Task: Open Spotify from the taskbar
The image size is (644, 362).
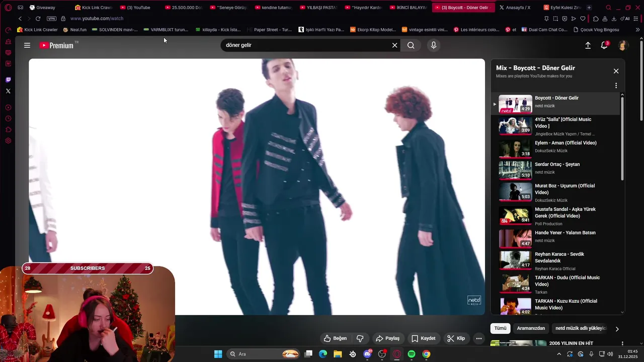Action: [x=412, y=354]
